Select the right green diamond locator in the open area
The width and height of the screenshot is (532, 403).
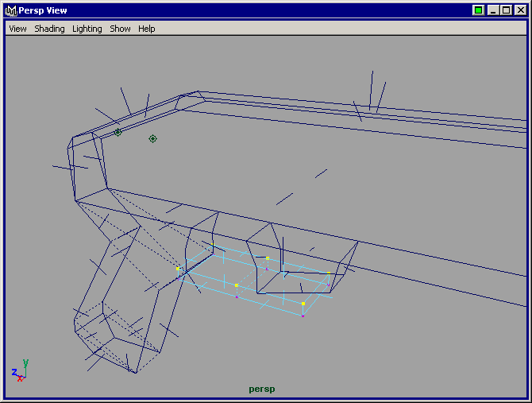[152, 138]
